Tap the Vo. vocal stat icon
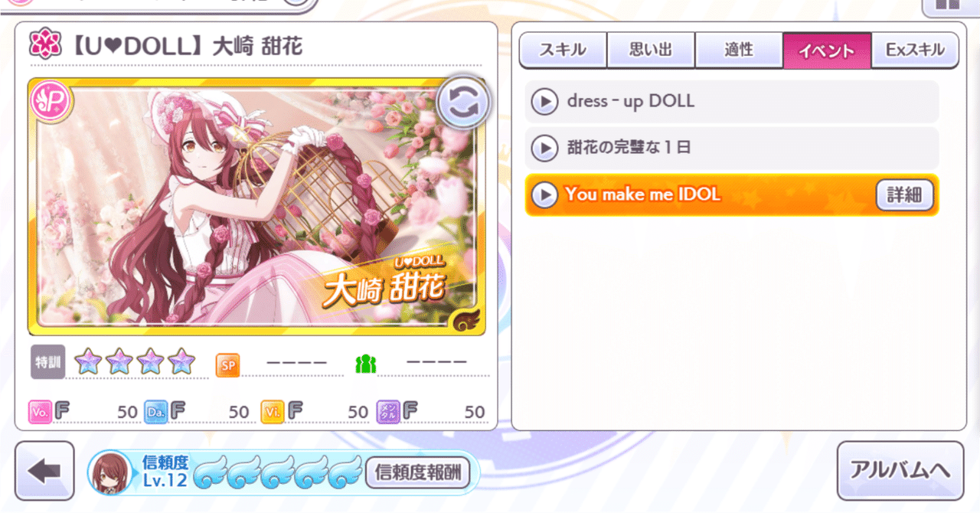Viewport: 980px width, 513px height. point(40,412)
